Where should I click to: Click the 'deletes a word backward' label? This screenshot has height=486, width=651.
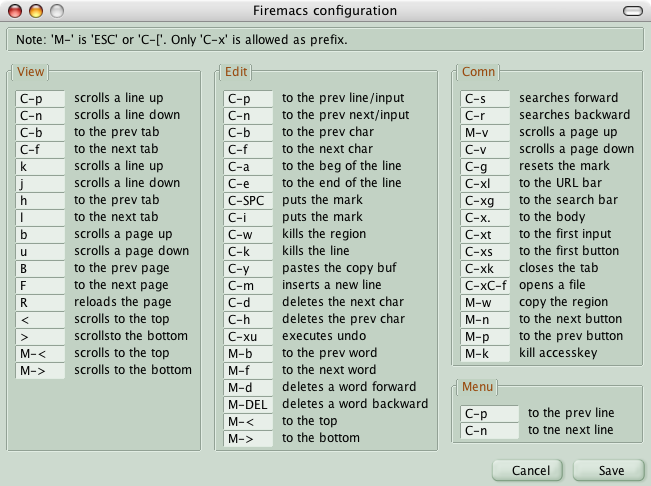tap(355, 403)
